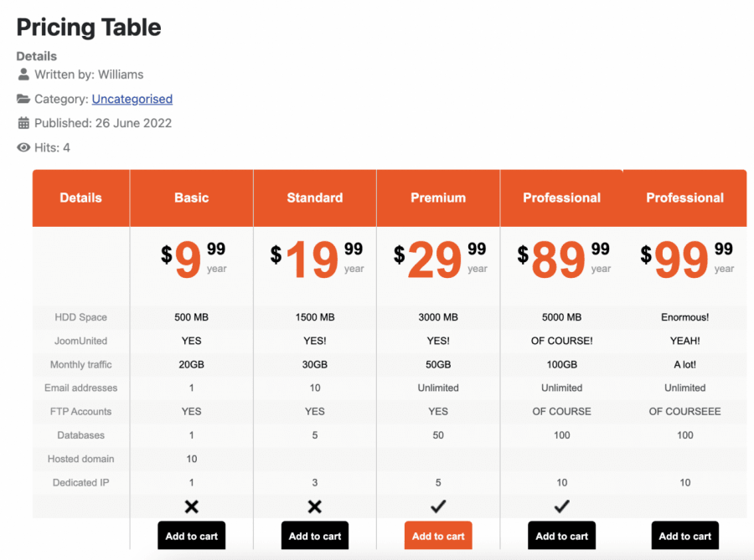The height and width of the screenshot is (560, 754).
Task: Select the Standard column header
Action: pyautogui.click(x=315, y=198)
